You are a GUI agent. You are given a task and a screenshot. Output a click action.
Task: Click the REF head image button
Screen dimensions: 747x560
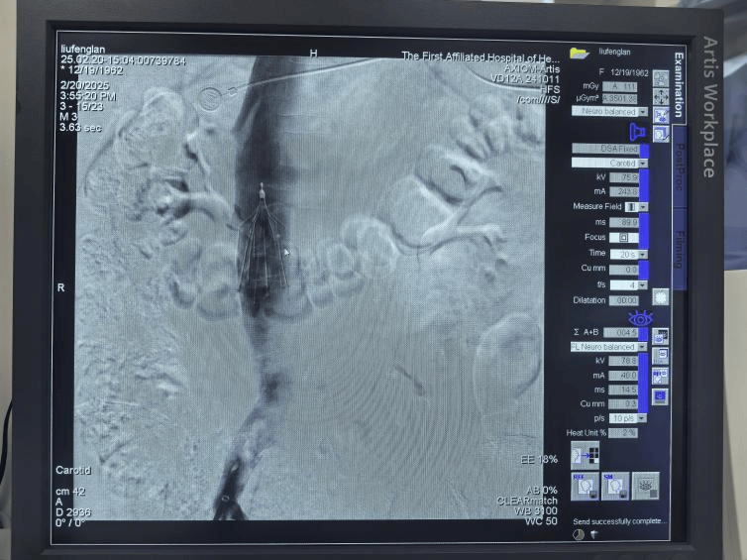click(x=583, y=486)
